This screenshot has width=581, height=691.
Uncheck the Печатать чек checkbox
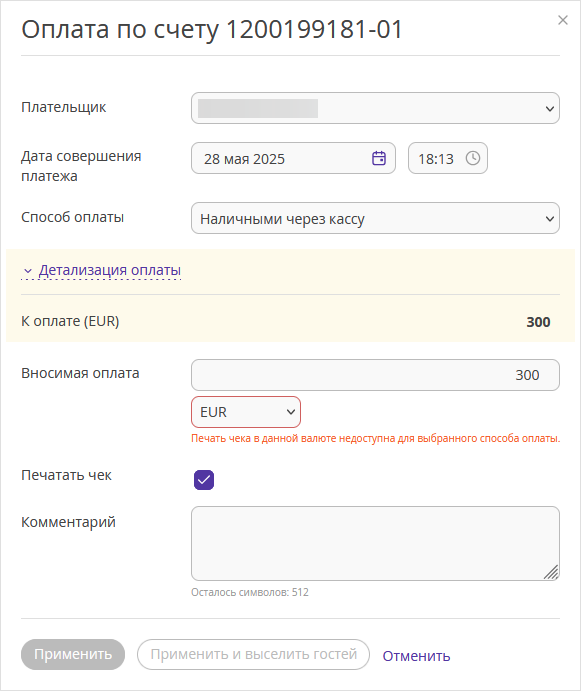(204, 480)
